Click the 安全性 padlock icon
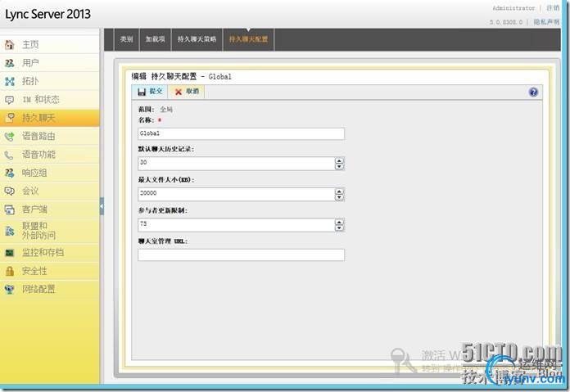570x392 pixels. [x=10, y=271]
